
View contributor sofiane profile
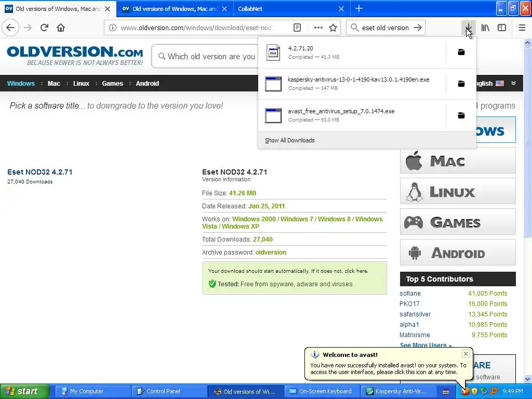pos(410,294)
